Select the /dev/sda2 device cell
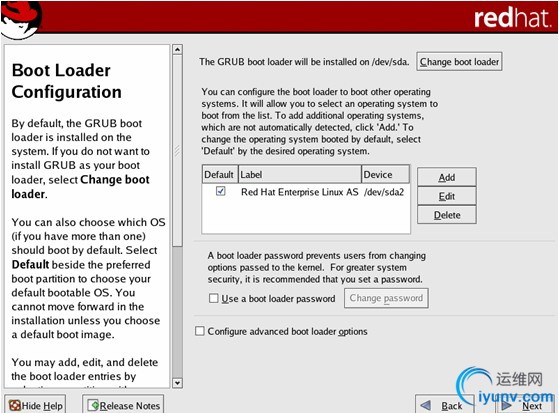The height and width of the screenshot is (413, 559). point(384,192)
